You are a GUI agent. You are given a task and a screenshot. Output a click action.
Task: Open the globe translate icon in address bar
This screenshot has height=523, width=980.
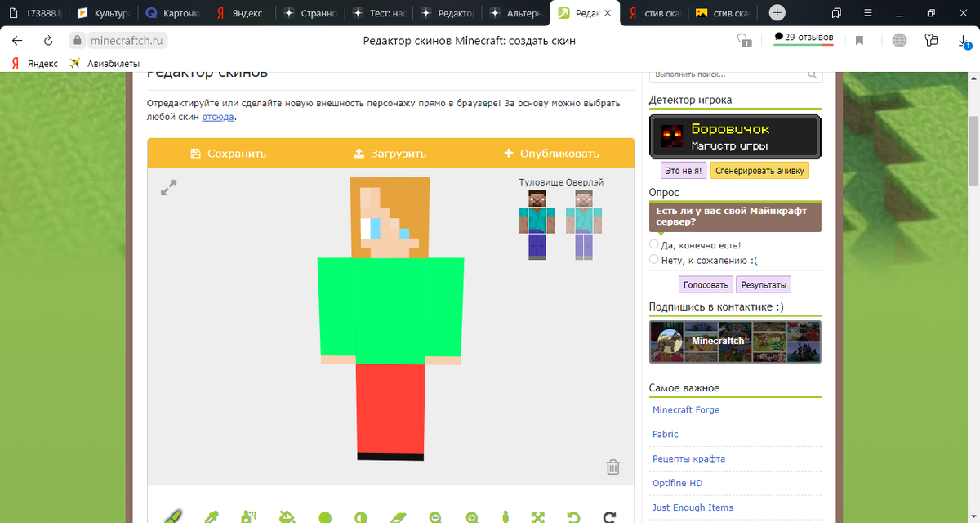coord(899,40)
